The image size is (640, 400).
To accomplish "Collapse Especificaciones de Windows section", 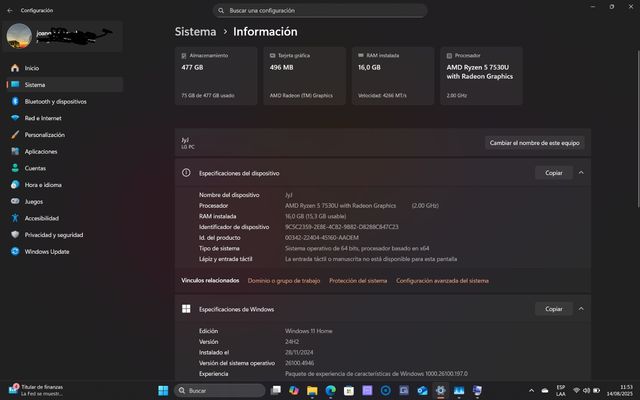I will pos(581,309).
